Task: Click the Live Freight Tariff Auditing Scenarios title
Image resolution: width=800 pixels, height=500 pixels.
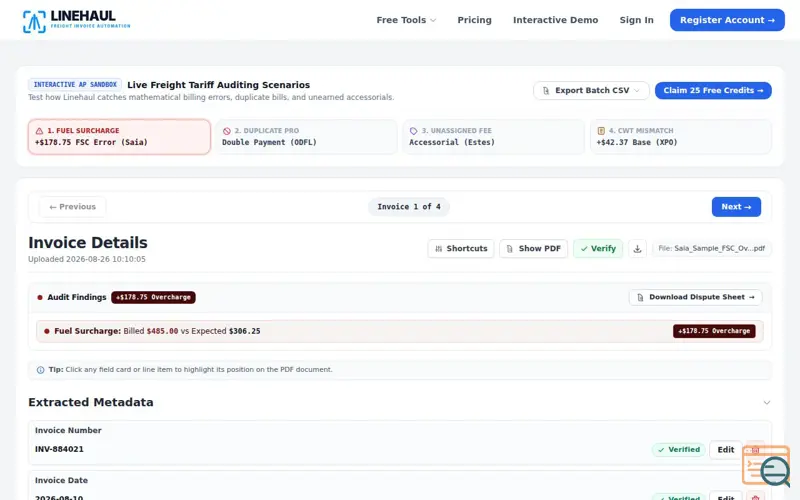Action: click(x=218, y=85)
